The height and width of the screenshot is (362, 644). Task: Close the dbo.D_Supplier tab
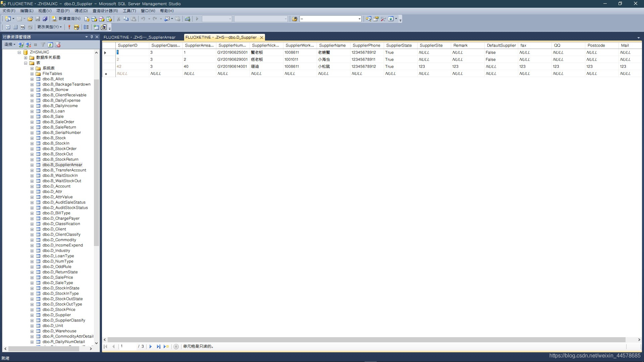262,38
